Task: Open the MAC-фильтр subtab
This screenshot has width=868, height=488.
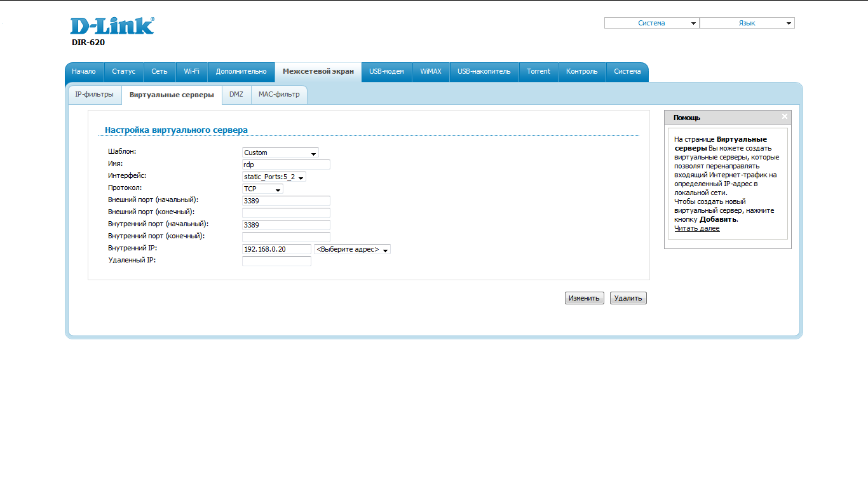Action: pyautogui.click(x=279, y=94)
